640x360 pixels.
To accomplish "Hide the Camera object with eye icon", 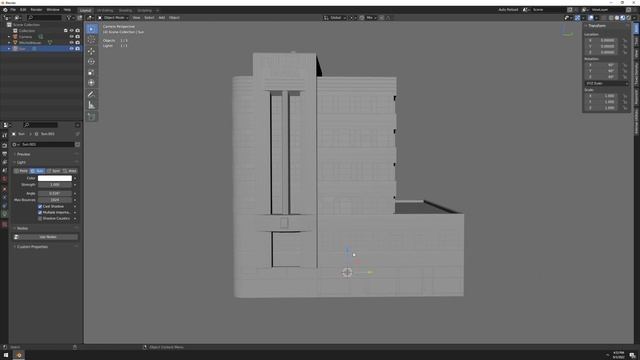I will pos(71,37).
